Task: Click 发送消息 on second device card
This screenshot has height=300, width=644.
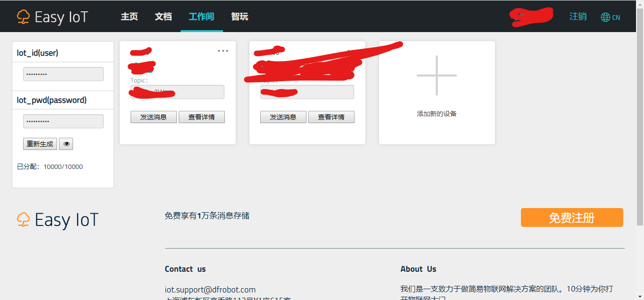Action: click(x=283, y=117)
